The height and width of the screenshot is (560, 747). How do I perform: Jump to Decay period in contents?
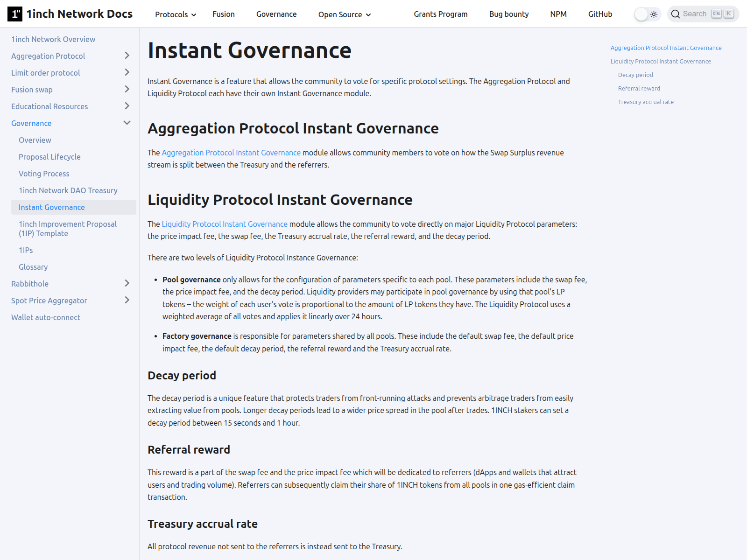pyautogui.click(x=635, y=75)
